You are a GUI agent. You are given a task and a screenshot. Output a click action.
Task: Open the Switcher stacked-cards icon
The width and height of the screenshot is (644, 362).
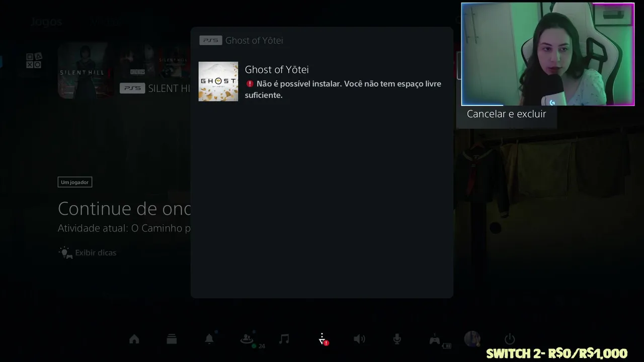(x=172, y=339)
